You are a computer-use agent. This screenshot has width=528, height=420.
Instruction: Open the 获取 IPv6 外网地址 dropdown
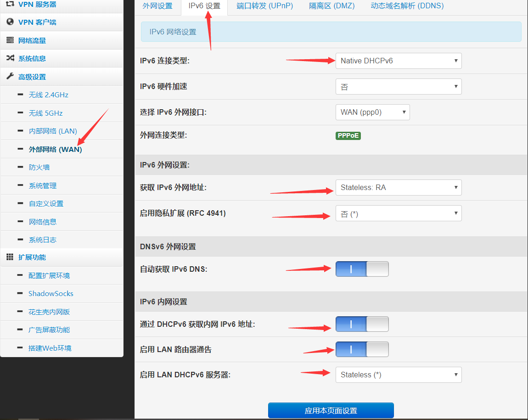(399, 187)
